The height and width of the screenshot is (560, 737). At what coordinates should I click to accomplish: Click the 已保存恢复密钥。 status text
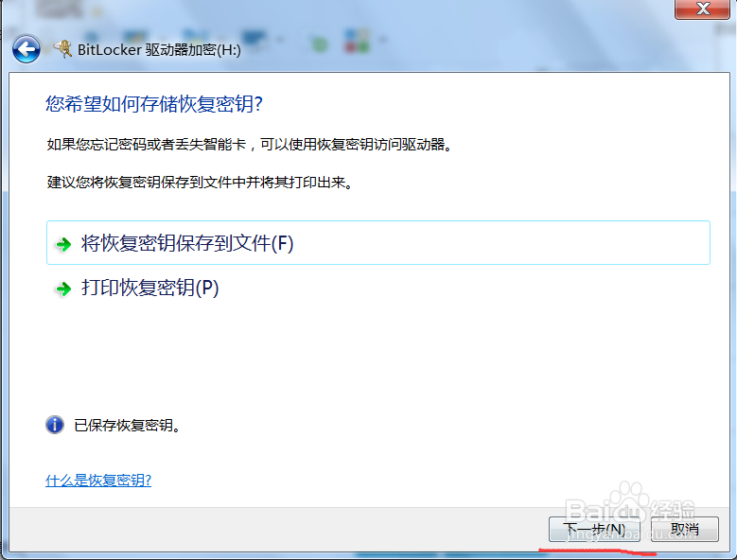pyautogui.click(x=127, y=425)
